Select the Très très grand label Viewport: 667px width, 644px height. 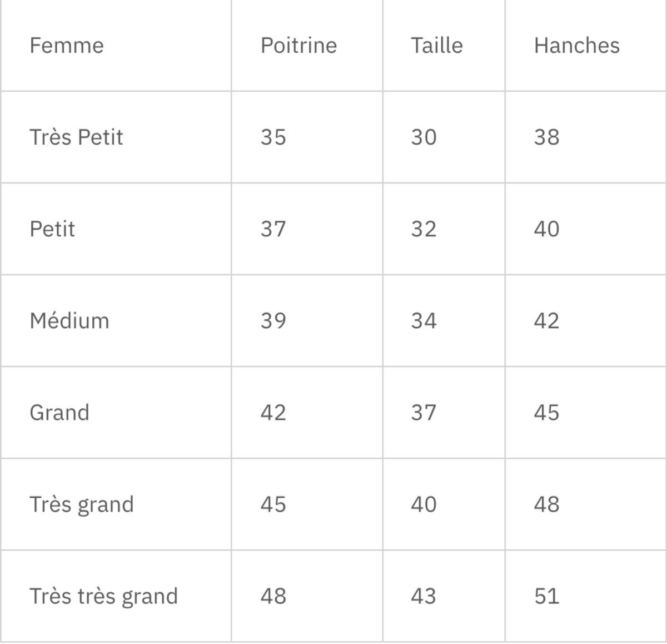point(104,596)
